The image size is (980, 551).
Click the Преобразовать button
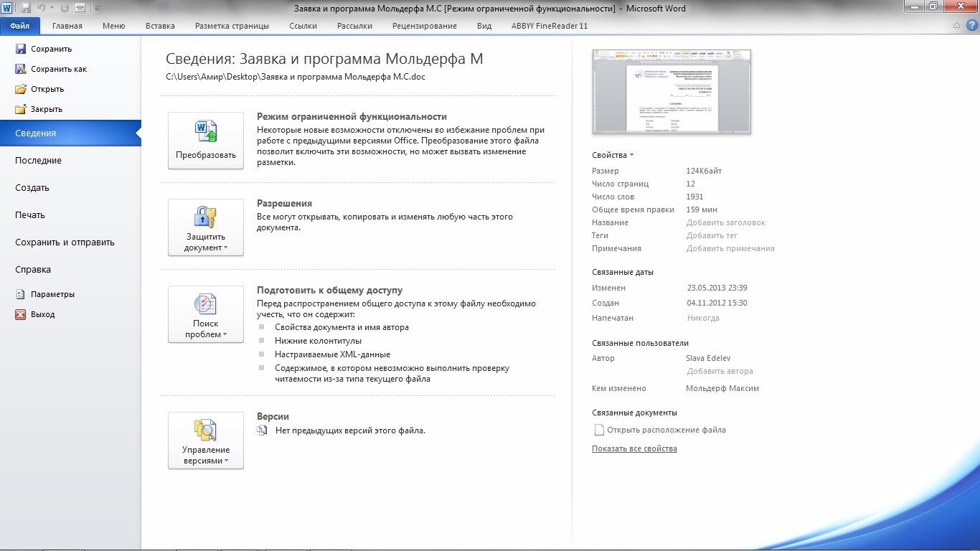[x=206, y=141]
